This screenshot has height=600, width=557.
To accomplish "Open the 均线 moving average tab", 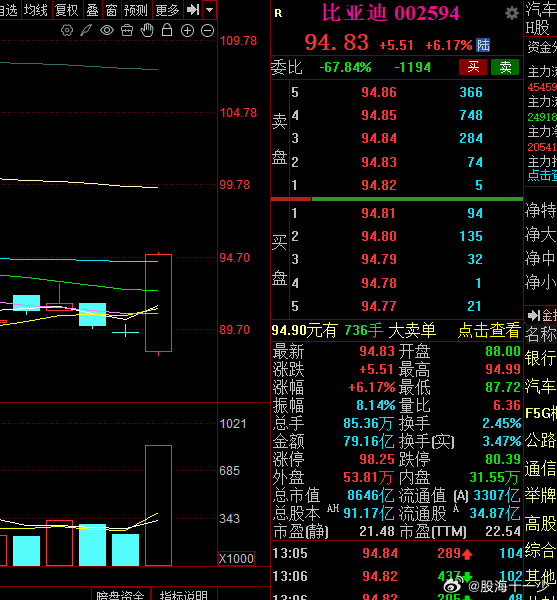I will 36,10.
